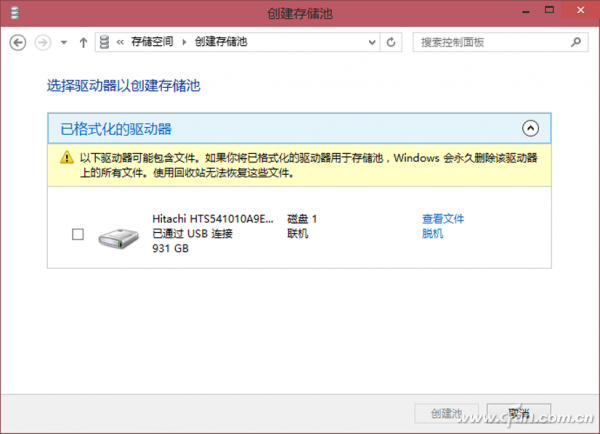Refresh the address bar location
The height and width of the screenshot is (434, 600).
[x=391, y=42]
